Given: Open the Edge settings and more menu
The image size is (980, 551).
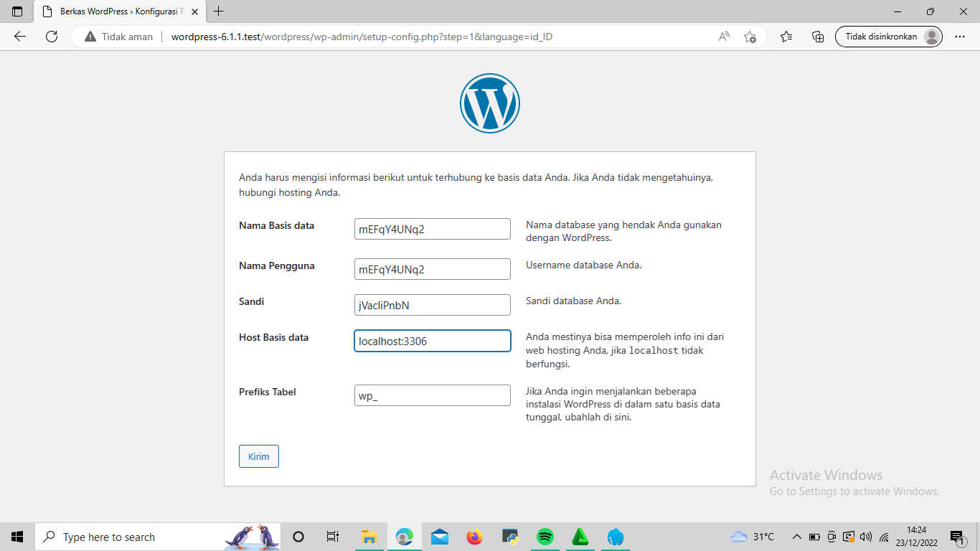Looking at the screenshot, I should [x=960, y=37].
